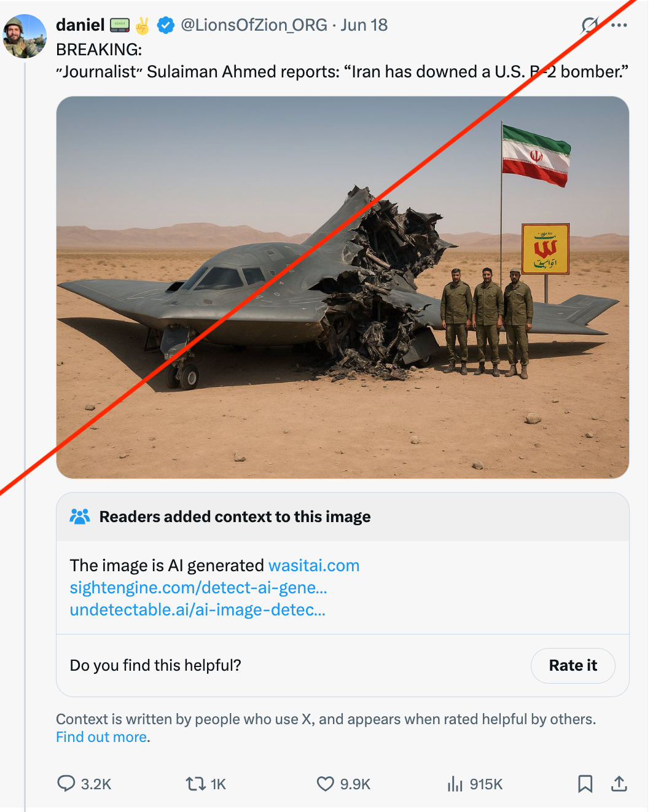Bookmark this post
661x812 pixels.
pyautogui.click(x=585, y=784)
